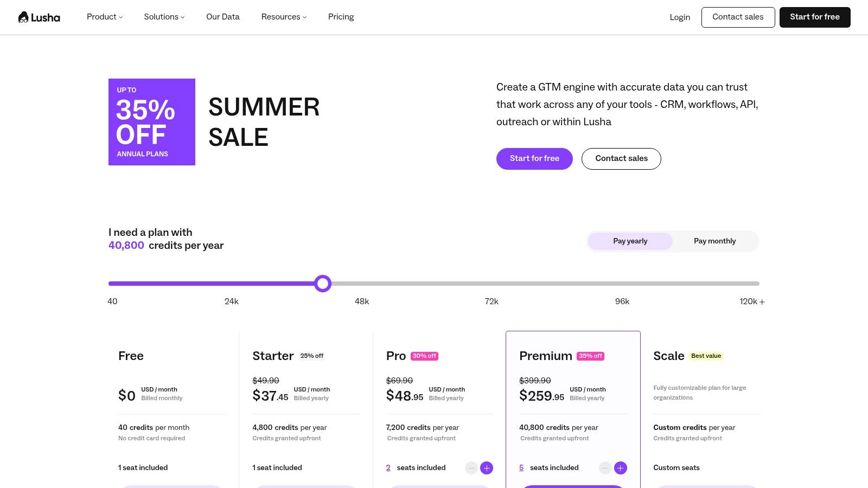This screenshot has height=488, width=868.
Task: Expand the Product dropdown menu
Action: 105,17
